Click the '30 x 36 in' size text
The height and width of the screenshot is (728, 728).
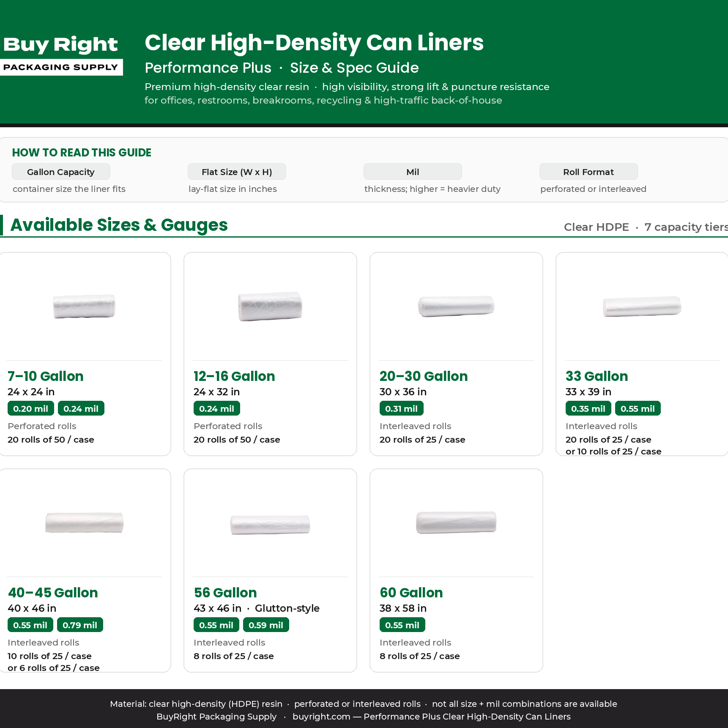[x=403, y=392]
